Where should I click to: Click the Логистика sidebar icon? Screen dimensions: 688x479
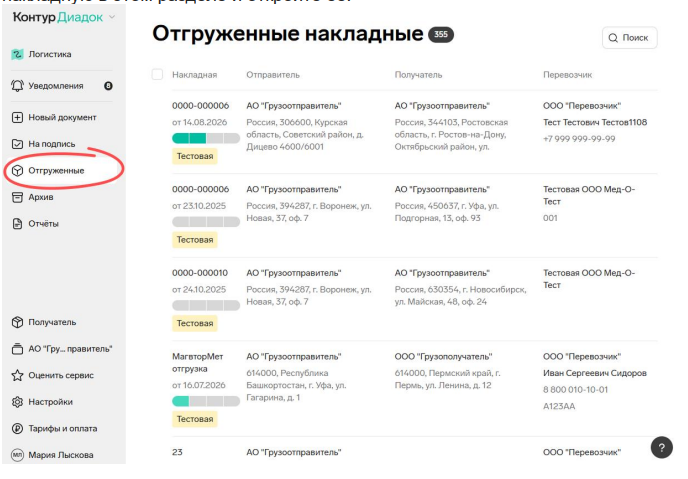(x=17, y=54)
